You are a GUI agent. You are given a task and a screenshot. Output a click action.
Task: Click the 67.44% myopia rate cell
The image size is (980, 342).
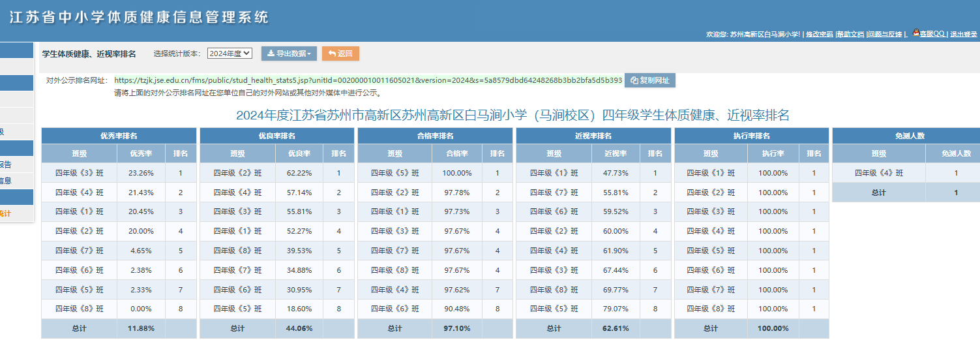pos(615,270)
